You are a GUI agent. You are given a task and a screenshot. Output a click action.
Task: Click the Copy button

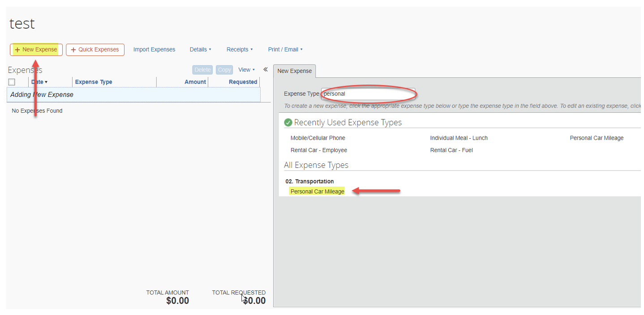point(224,70)
